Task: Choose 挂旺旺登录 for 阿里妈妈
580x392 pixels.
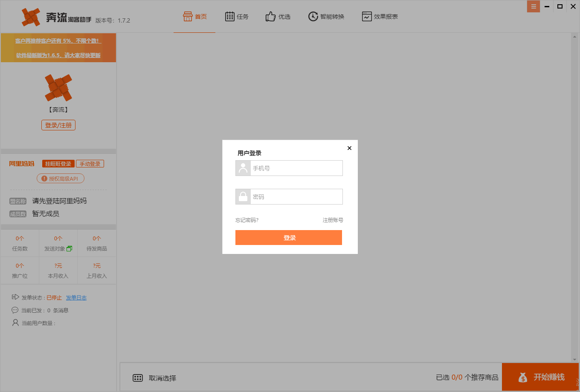Action: tap(58, 164)
